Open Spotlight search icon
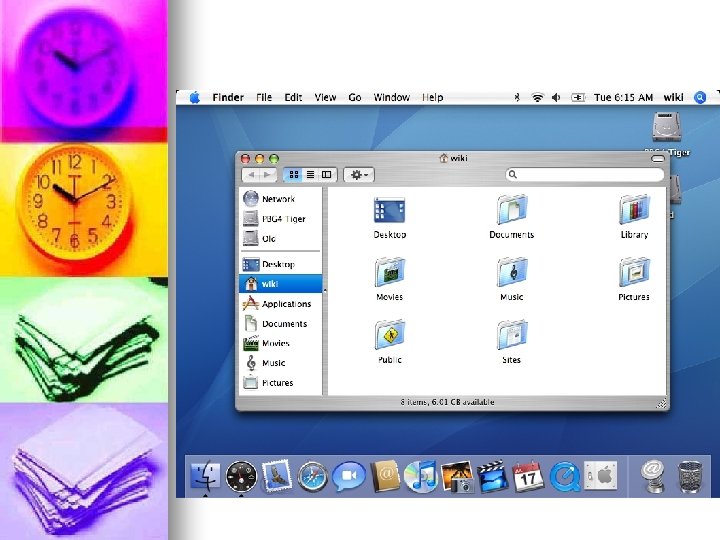The image size is (720, 540). pyautogui.click(x=700, y=97)
